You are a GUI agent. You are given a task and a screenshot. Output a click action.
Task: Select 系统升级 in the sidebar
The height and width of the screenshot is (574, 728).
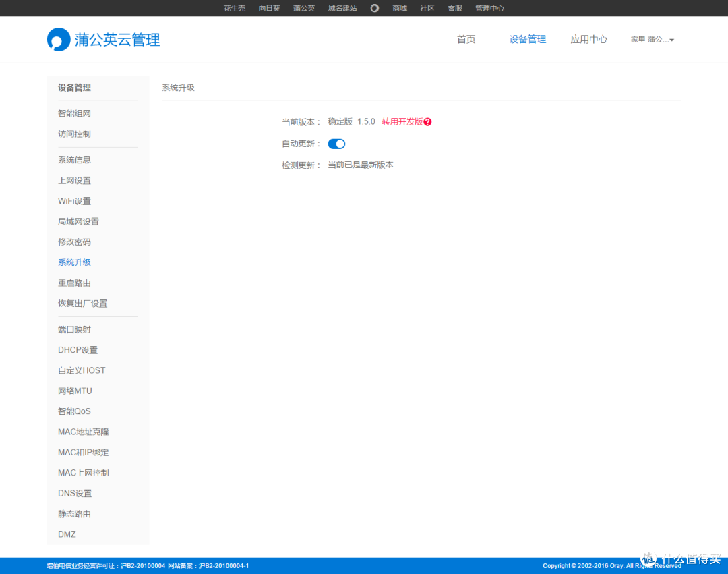pos(74,262)
